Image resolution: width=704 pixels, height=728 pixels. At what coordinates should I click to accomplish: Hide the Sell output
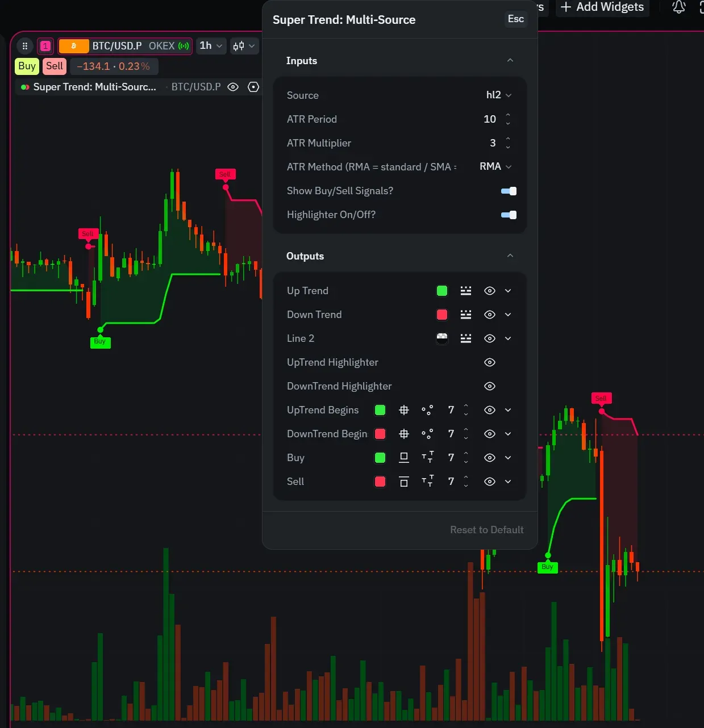pyautogui.click(x=490, y=482)
